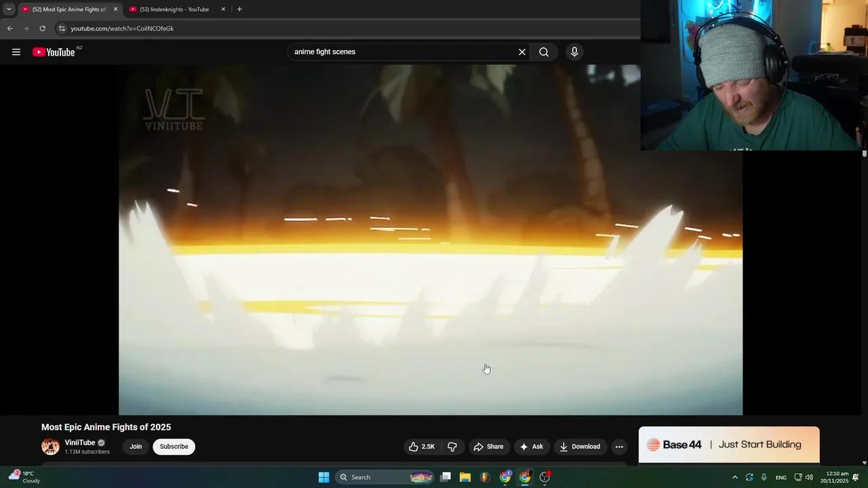Click the video player to pause

coord(431,240)
